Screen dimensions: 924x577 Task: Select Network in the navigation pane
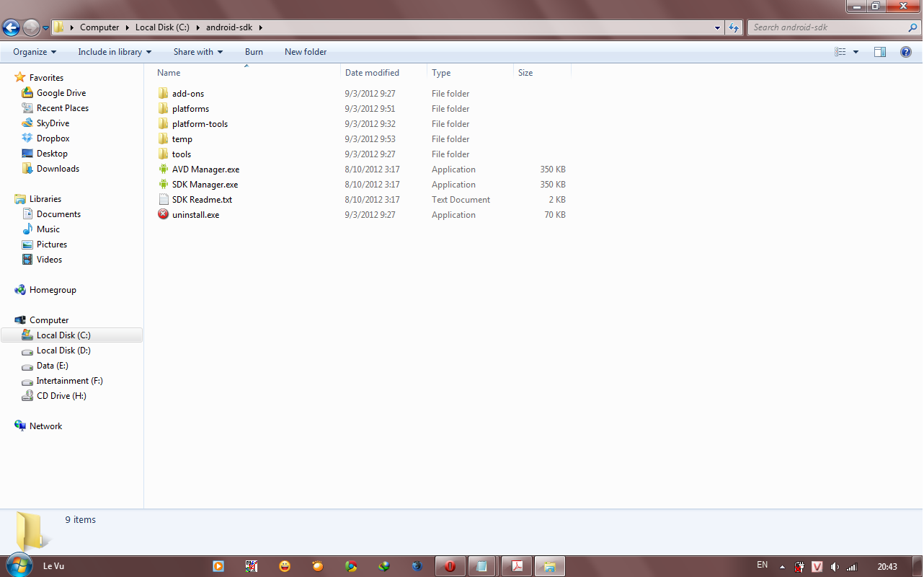pyautogui.click(x=45, y=426)
